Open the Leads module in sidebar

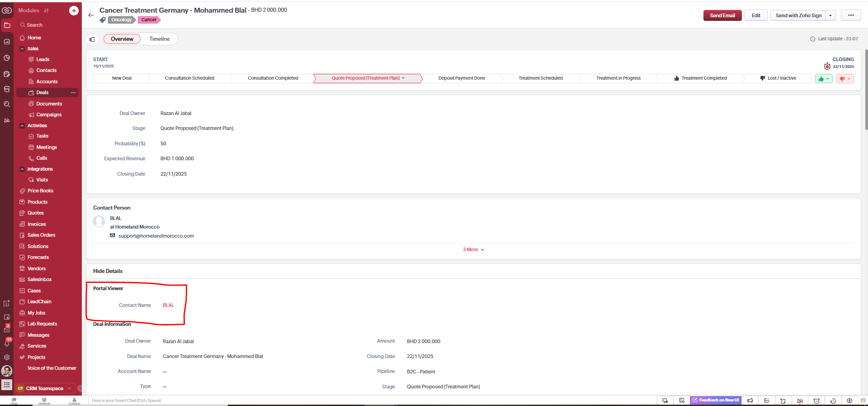pos(42,59)
